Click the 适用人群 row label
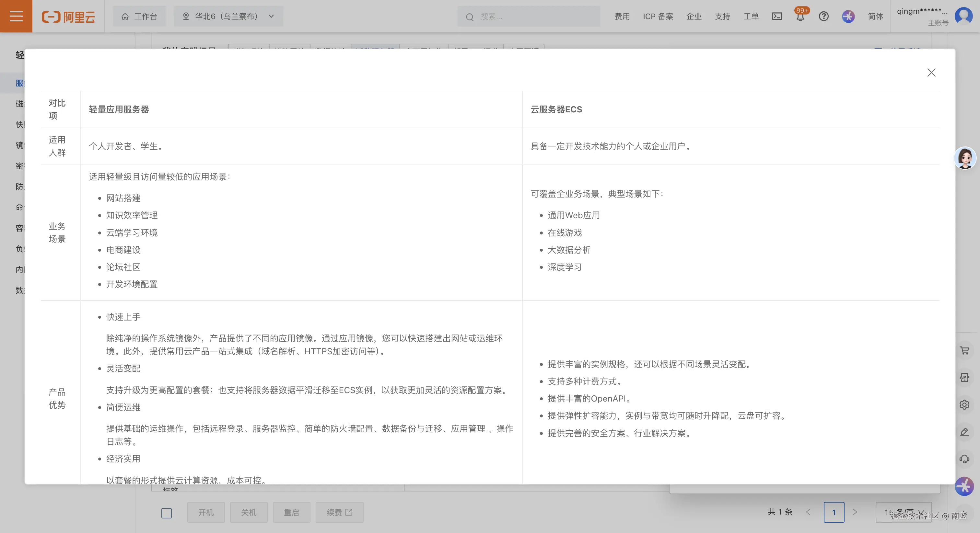Image resolution: width=980 pixels, height=533 pixels. 57,146
